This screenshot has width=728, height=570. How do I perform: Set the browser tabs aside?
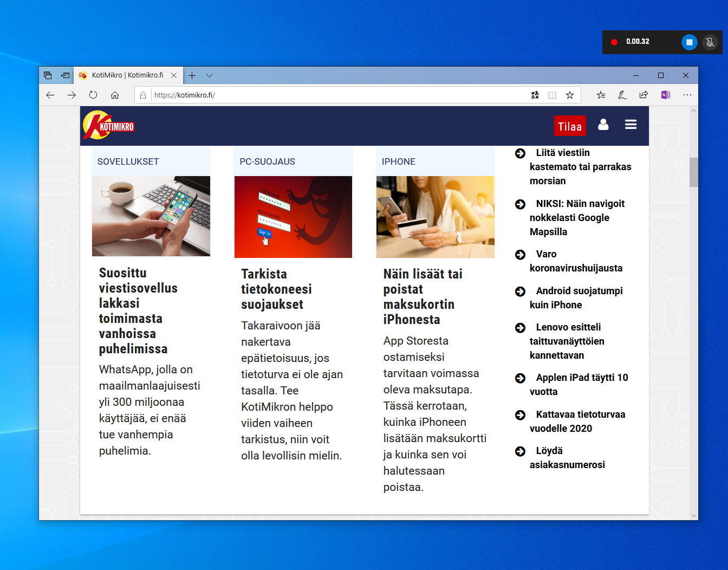click(65, 75)
